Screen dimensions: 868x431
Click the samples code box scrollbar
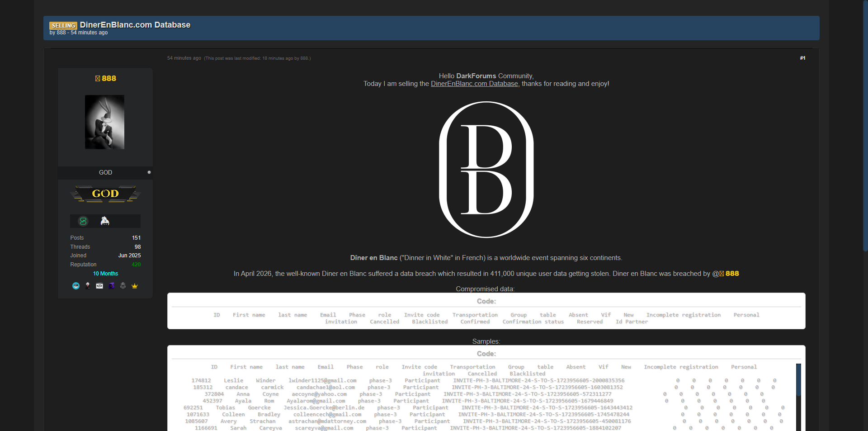pos(798,380)
